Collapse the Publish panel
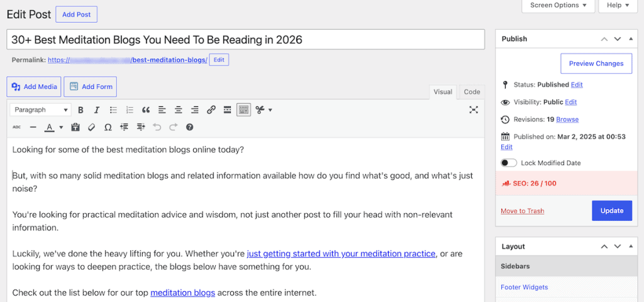 pyautogui.click(x=631, y=39)
